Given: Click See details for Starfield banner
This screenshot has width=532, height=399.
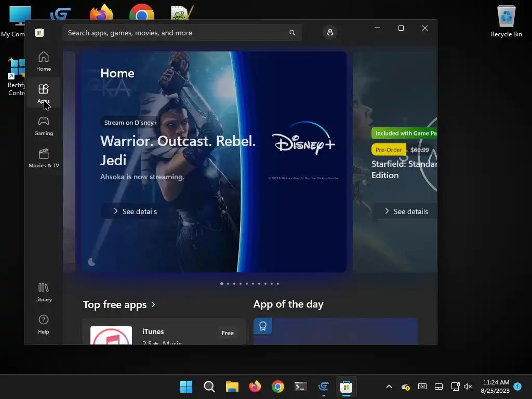Looking at the screenshot, I should [405, 211].
